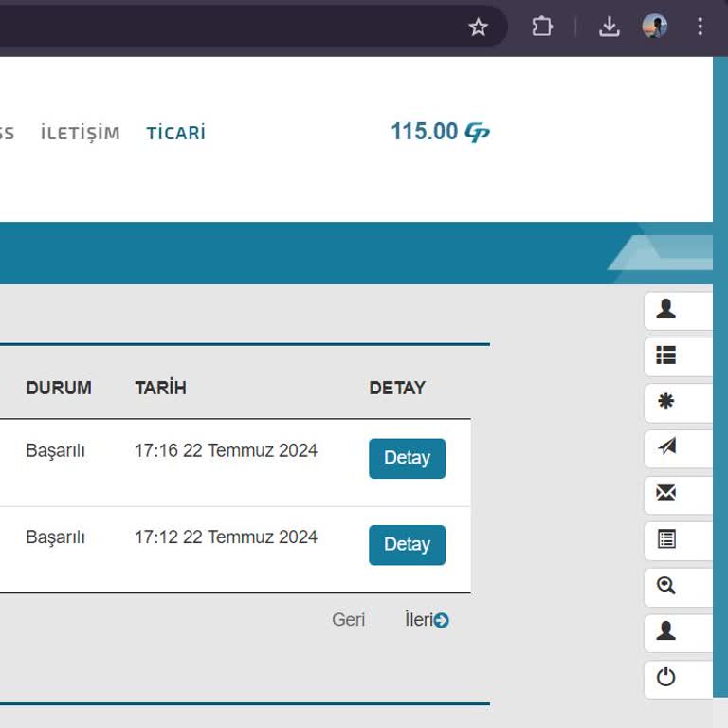Open the Chrome profile avatar
This screenshot has width=728, height=728.
point(655,26)
